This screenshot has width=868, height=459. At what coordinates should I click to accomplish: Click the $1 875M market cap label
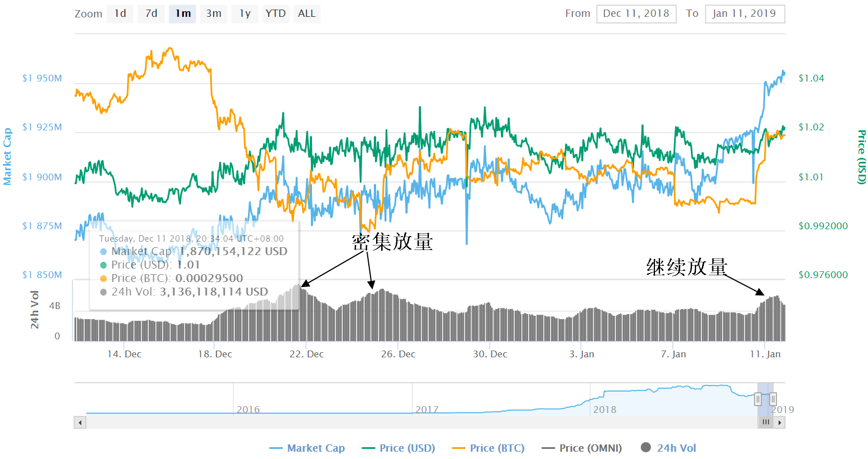42,226
